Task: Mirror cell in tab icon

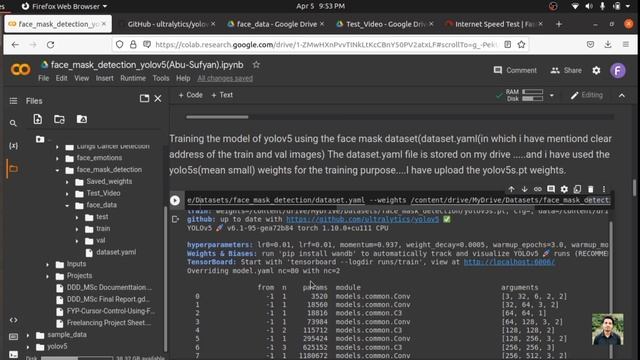Action: click(x=577, y=189)
